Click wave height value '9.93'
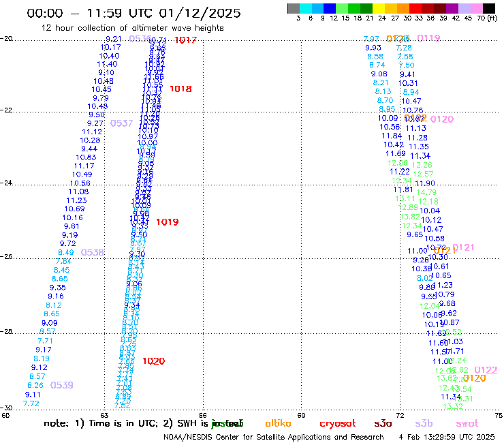This screenshot has width=504, height=443. [x=373, y=48]
